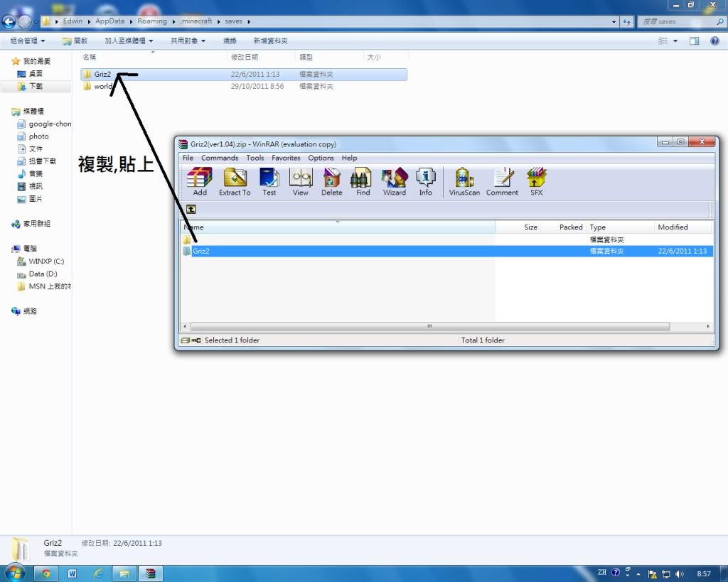Screen dimensions: 728x582
Task: Toggle the Explorer preview pane icon
Action: pos(694,41)
